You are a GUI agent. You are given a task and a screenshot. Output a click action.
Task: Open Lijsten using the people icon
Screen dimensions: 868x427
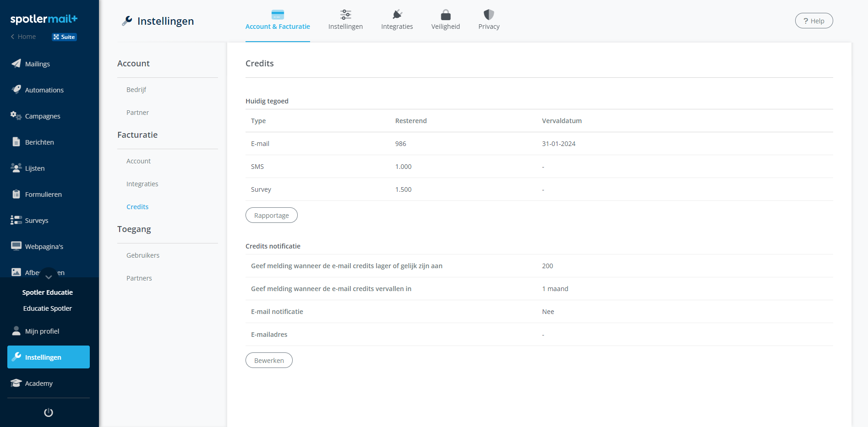coord(16,168)
